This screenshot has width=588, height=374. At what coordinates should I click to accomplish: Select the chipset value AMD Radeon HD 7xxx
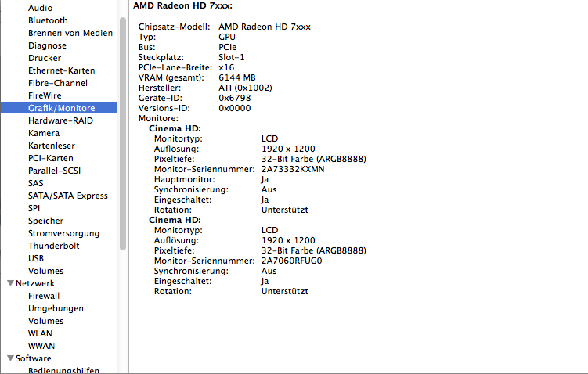click(x=265, y=27)
